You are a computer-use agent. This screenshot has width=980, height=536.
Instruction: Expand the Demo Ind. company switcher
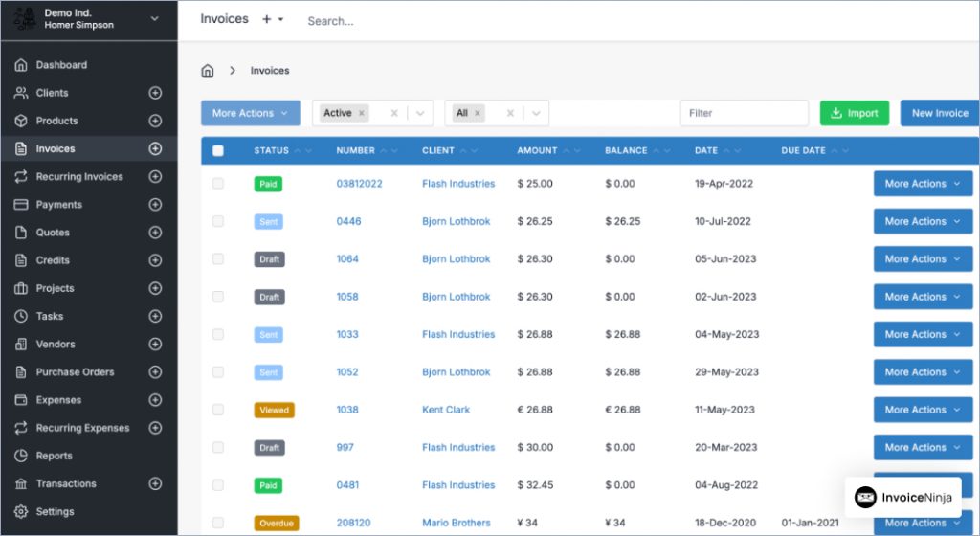tap(154, 18)
